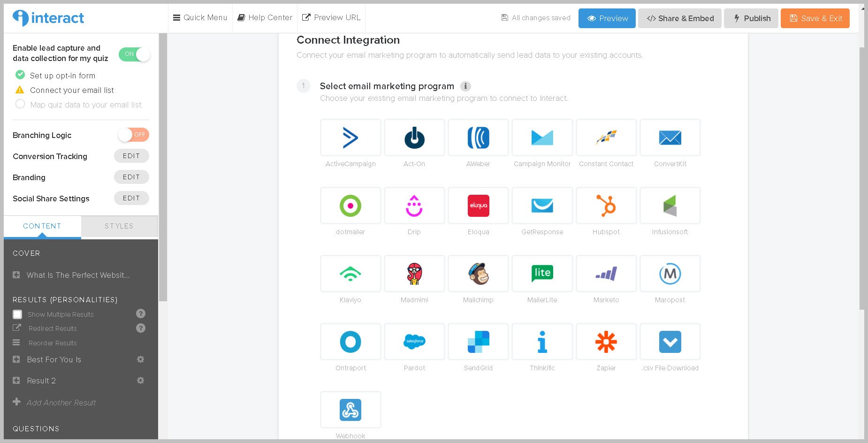The width and height of the screenshot is (868, 443).
Task: Choose the Madmimi integration tile
Action: click(414, 274)
